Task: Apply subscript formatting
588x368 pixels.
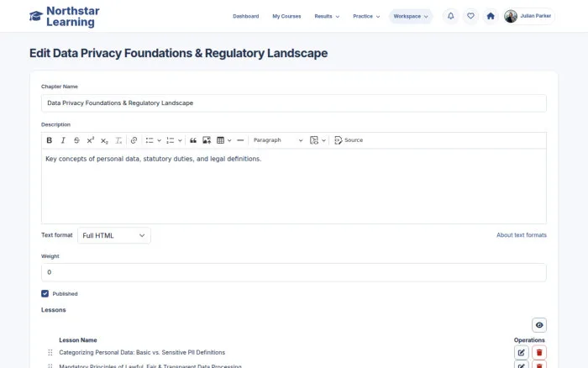Action: click(104, 140)
